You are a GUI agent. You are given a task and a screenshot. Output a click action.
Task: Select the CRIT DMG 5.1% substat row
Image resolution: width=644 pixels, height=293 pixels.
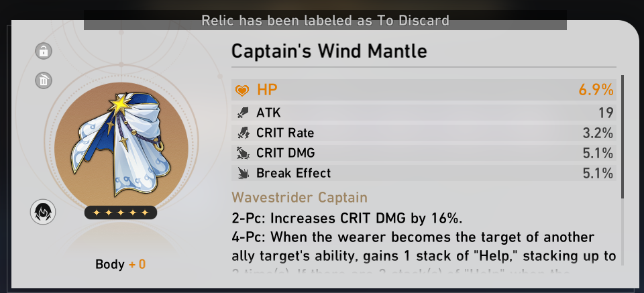424,153
